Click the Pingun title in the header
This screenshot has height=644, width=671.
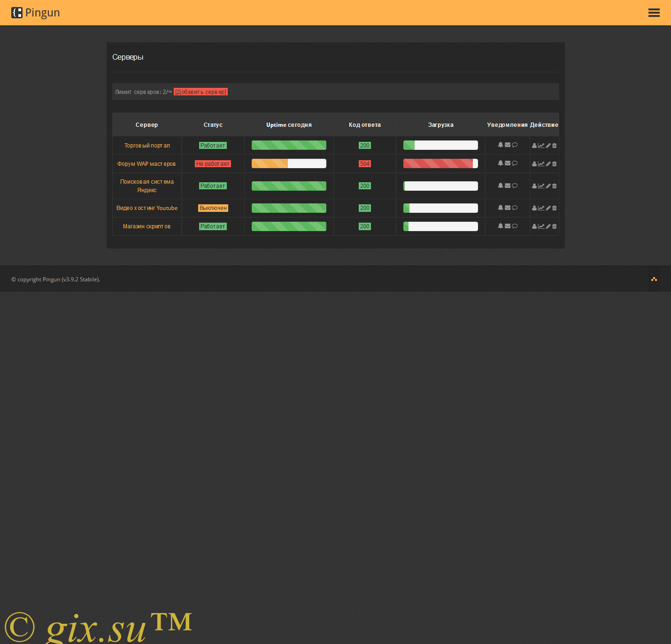click(43, 13)
